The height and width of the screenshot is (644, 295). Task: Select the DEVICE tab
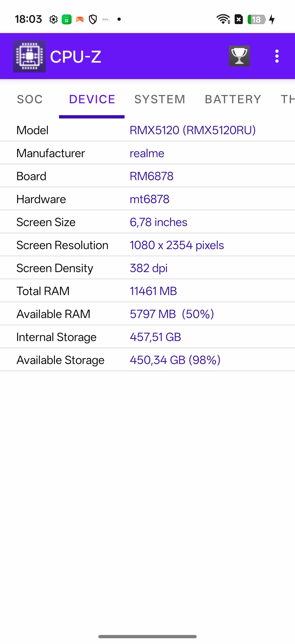click(x=92, y=99)
